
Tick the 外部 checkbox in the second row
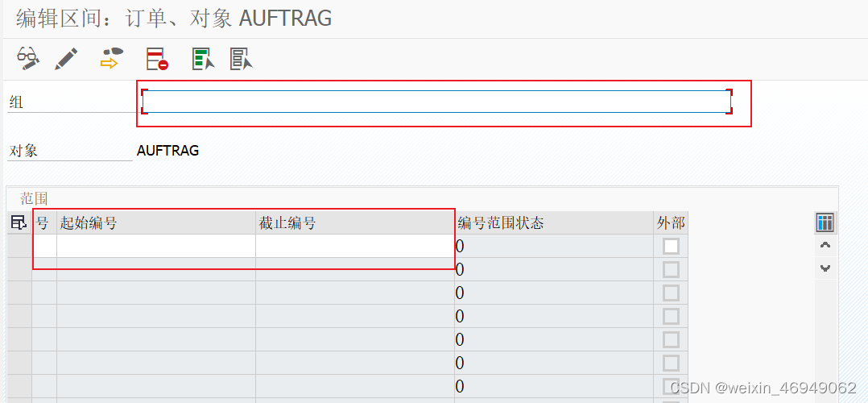[671, 269]
